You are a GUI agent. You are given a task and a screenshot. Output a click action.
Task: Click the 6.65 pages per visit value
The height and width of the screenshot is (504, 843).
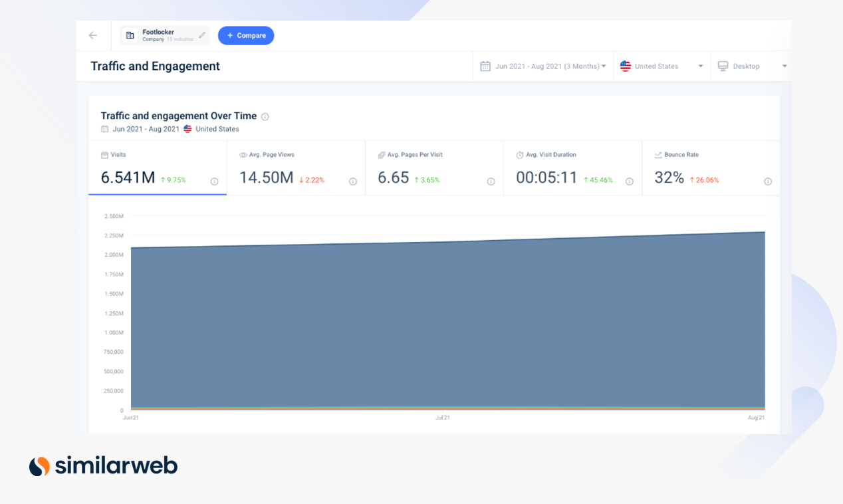point(393,178)
